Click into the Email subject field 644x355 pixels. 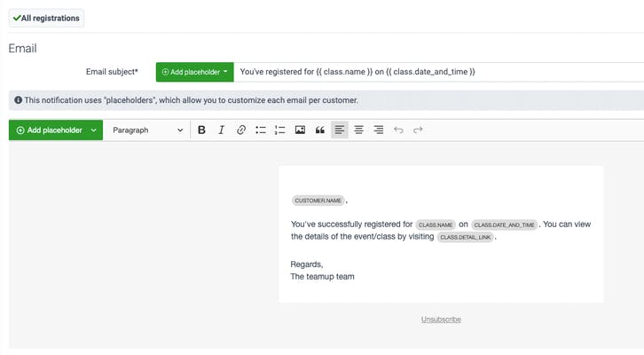pyautogui.click(x=438, y=72)
